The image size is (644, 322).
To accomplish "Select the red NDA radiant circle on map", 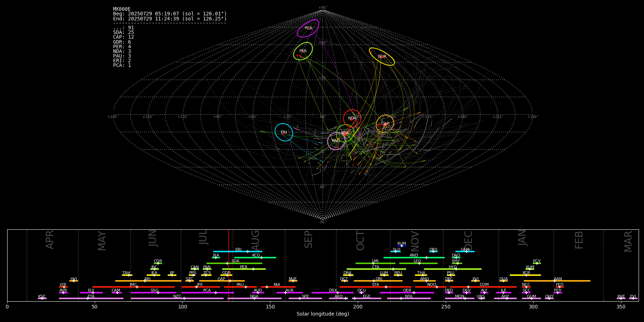I will (x=352, y=118).
